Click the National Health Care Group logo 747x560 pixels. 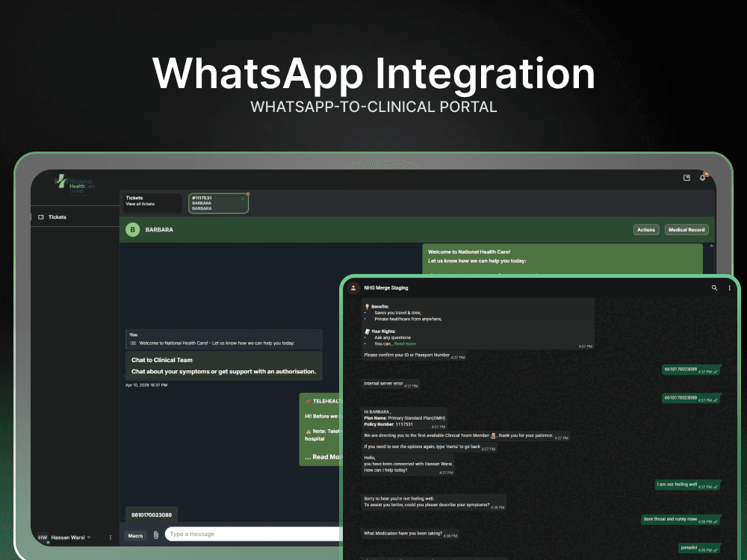[x=75, y=184]
